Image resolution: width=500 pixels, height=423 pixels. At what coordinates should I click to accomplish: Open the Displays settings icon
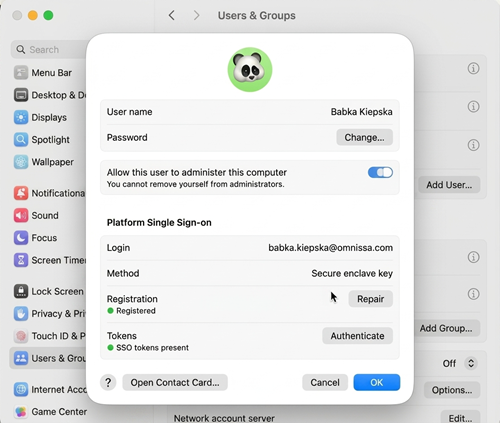pyautogui.click(x=21, y=117)
